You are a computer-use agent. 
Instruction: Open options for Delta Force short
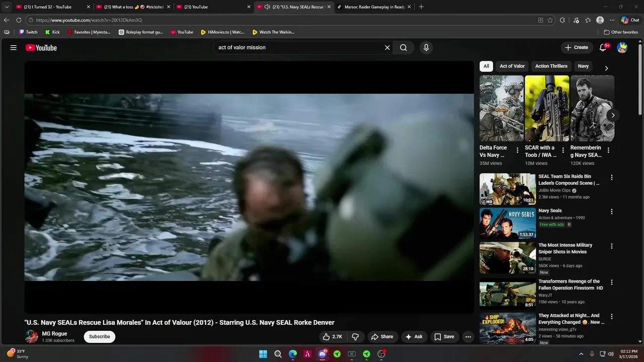point(517,150)
